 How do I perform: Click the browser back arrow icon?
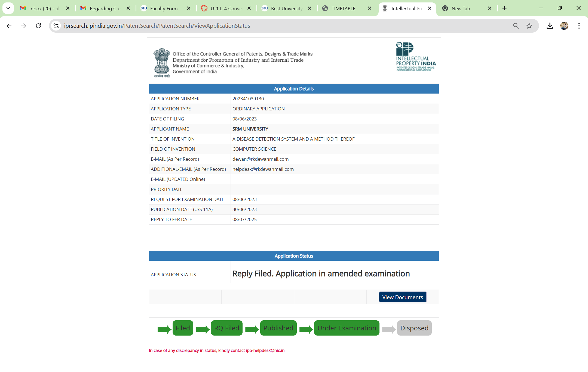[9, 26]
